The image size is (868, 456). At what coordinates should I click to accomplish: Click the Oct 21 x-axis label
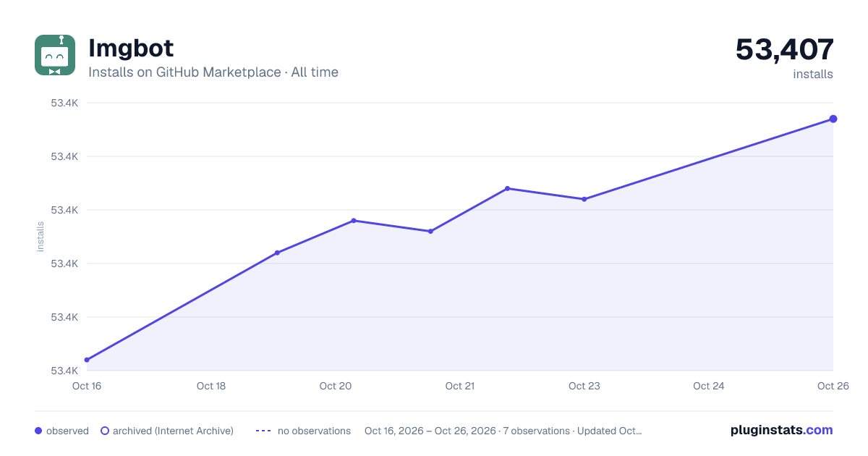pos(460,386)
